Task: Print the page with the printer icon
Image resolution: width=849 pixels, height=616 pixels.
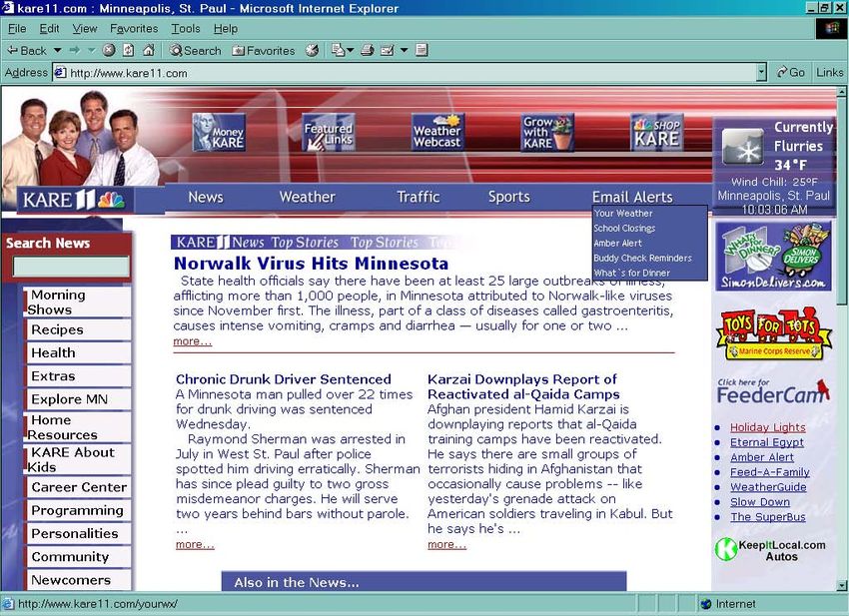Action: coord(368,50)
